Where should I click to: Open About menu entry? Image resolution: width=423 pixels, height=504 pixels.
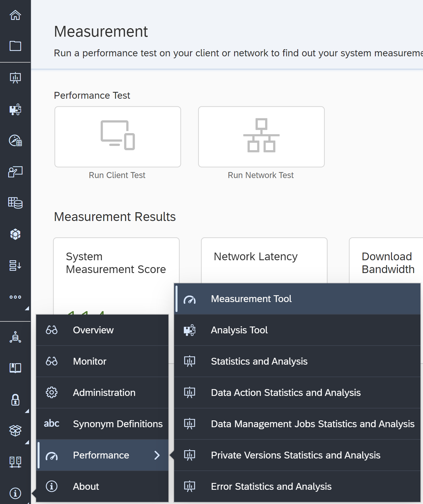[x=102, y=486]
